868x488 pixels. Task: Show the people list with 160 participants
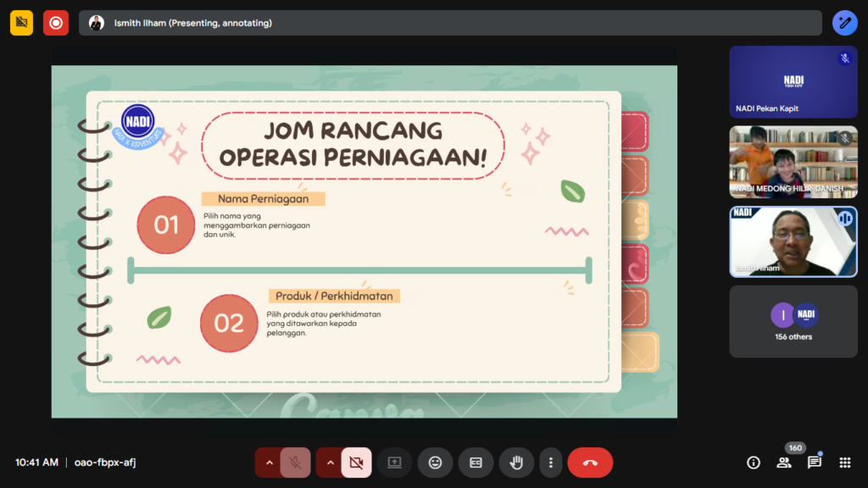coord(784,463)
